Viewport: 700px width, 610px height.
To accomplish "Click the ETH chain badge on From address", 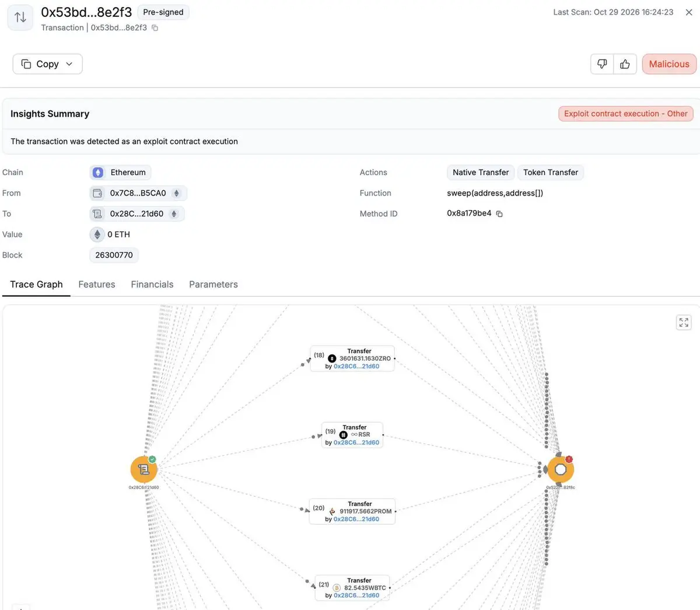I will tap(177, 193).
